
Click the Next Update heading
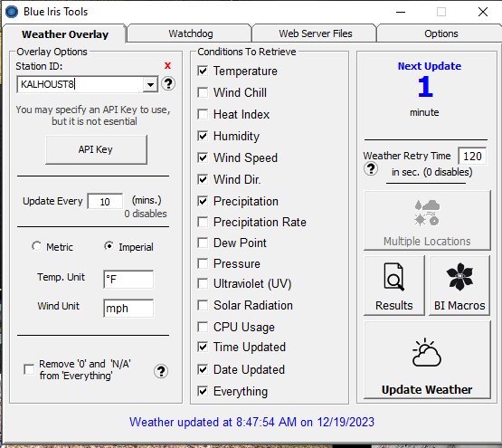pyautogui.click(x=430, y=66)
